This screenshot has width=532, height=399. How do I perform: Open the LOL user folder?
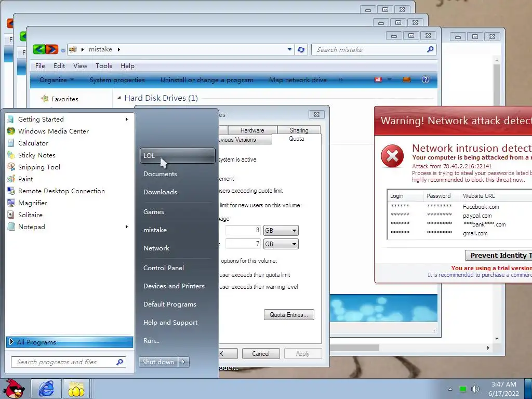[x=178, y=155]
